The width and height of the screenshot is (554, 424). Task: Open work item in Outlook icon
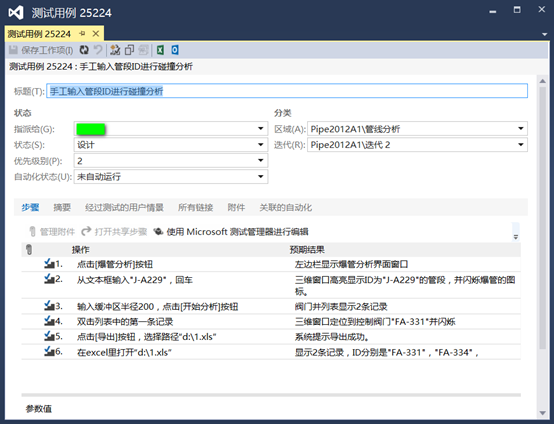tap(175, 50)
